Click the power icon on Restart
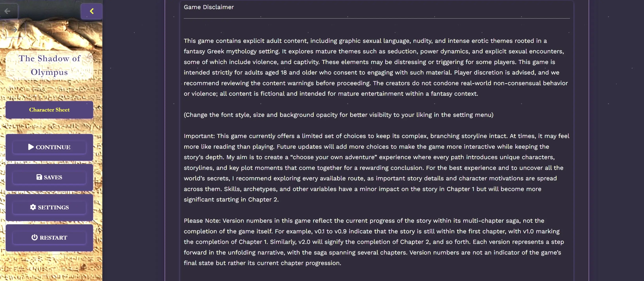The width and height of the screenshot is (644, 281). click(35, 237)
